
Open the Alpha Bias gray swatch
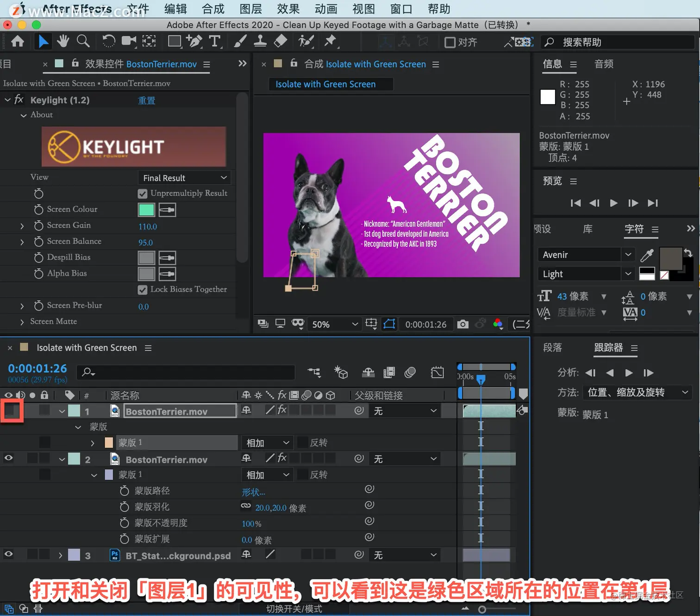tap(146, 274)
